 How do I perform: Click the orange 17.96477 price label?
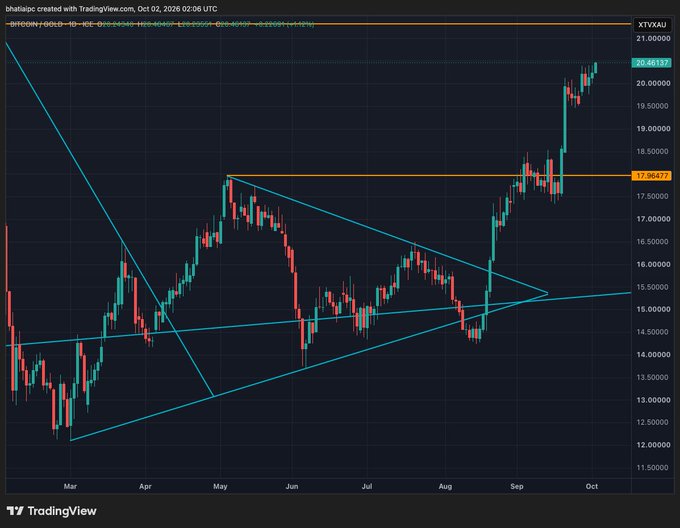652,176
